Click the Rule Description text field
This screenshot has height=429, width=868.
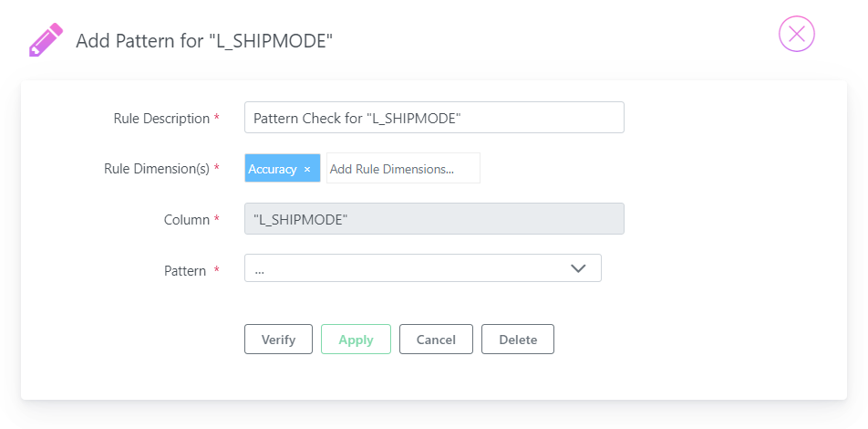434,118
